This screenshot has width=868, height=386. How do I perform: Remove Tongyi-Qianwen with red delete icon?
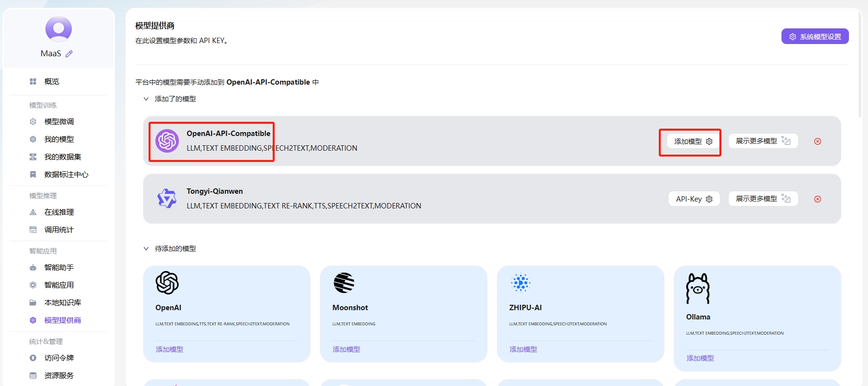(x=818, y=199)
